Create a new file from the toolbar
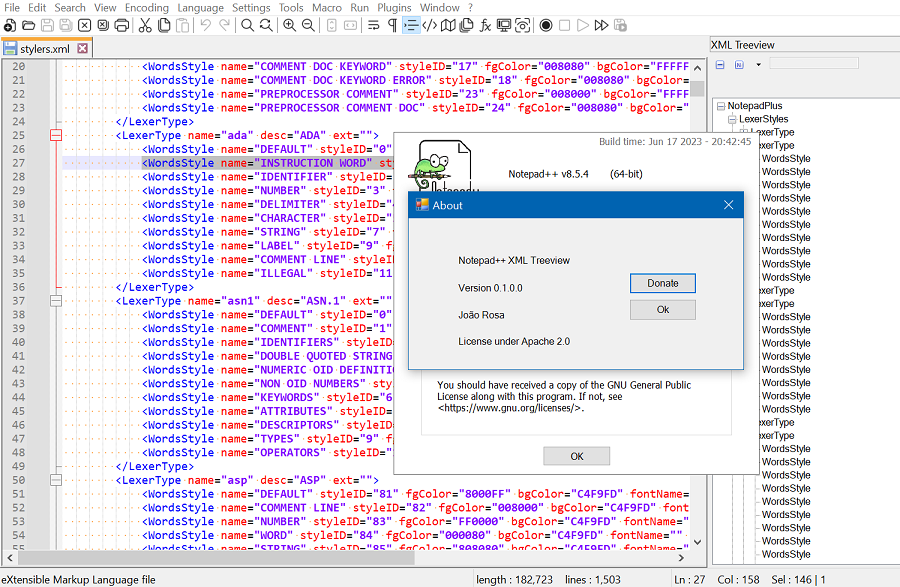Image resolution: width=900 pixels, height=587 pixels. tap(10, 25)
